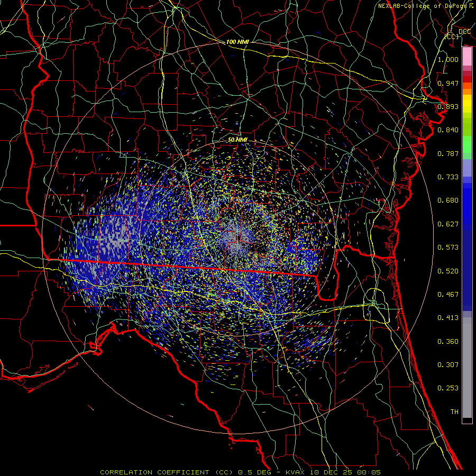Screen dimensions: 476x476
Task: Select the 0.840 scale value
Action: [448, 130]
